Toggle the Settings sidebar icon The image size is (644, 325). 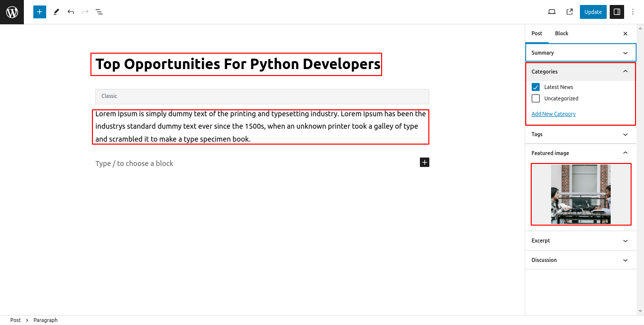tap(617, 12)
